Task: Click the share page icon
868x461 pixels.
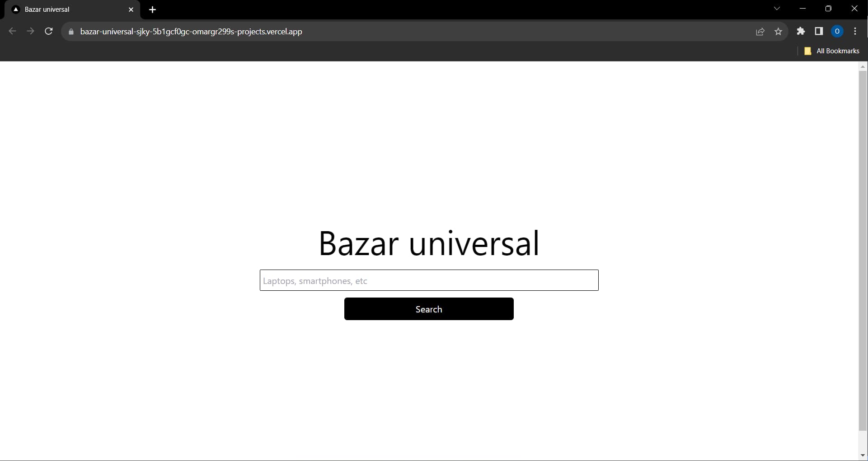Action: 760,31
